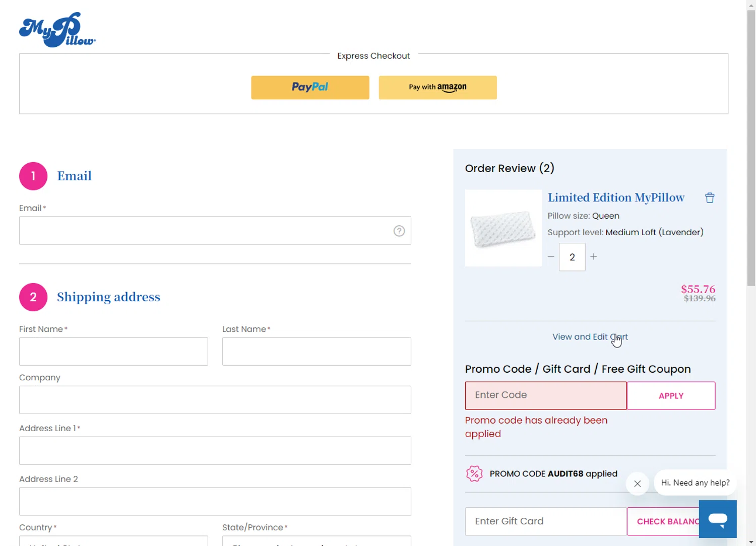Click the Address Line 2 field
The image size is (756, 546).
point(215,501)
